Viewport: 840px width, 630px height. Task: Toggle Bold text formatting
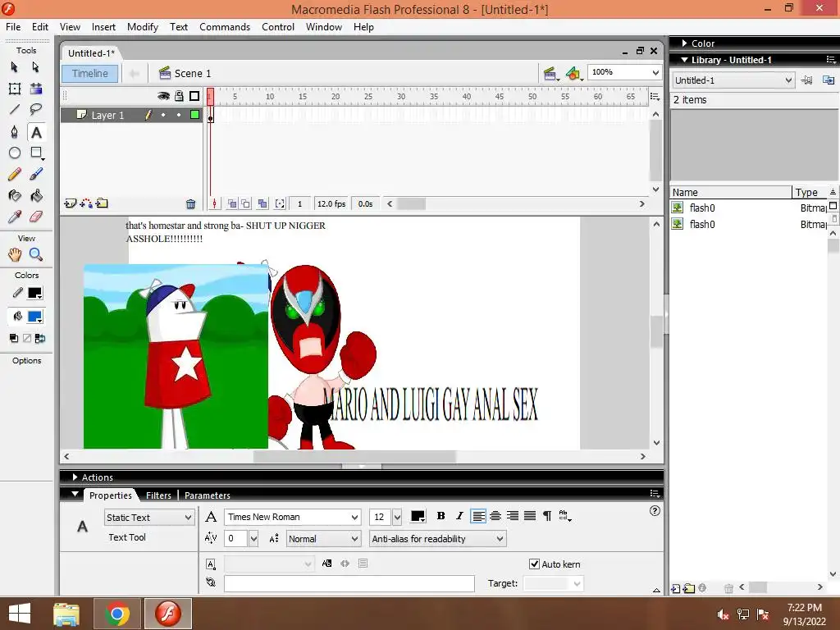coord(441,516)
